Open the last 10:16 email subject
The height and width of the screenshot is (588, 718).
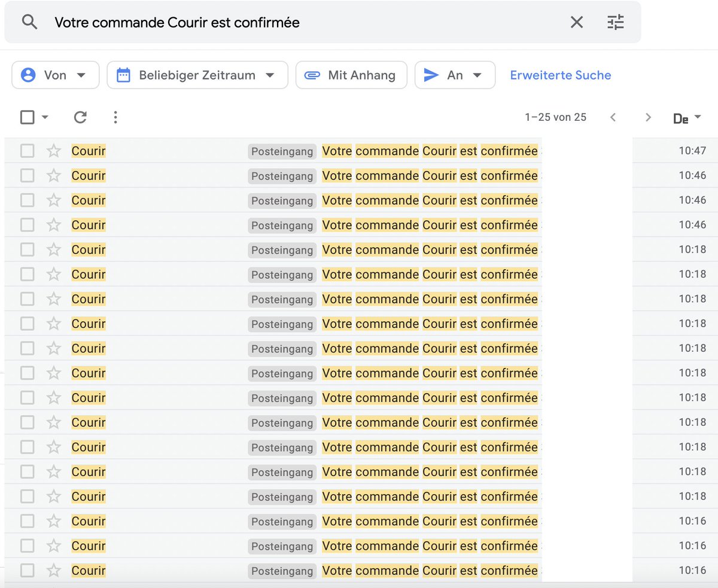[x=430, y=570]
